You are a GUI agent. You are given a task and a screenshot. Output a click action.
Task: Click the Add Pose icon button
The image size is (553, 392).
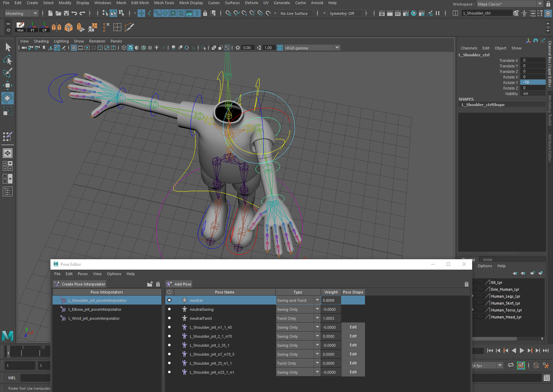click(169, 284)
